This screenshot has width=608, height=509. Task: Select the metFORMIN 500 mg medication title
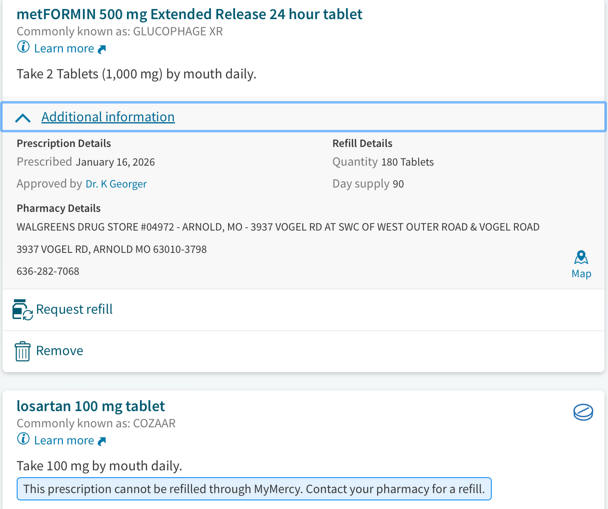point(189,14)
